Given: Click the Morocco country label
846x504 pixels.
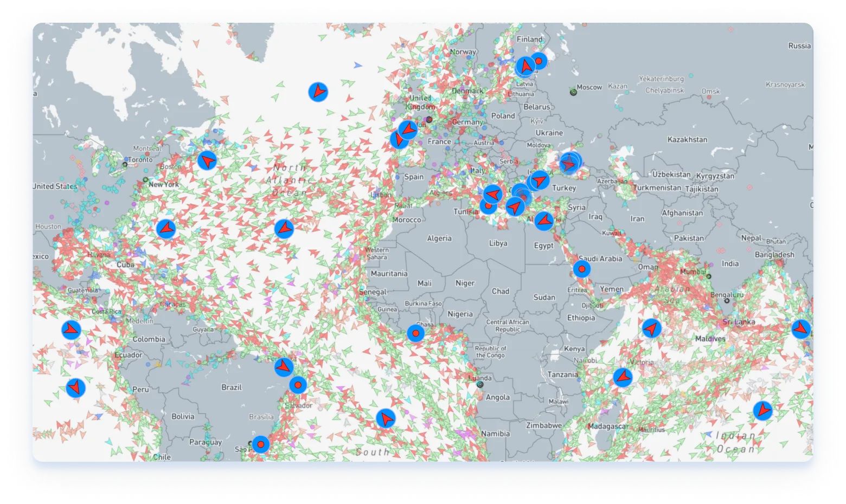Looking at the screenshot, I should point(407,220).
